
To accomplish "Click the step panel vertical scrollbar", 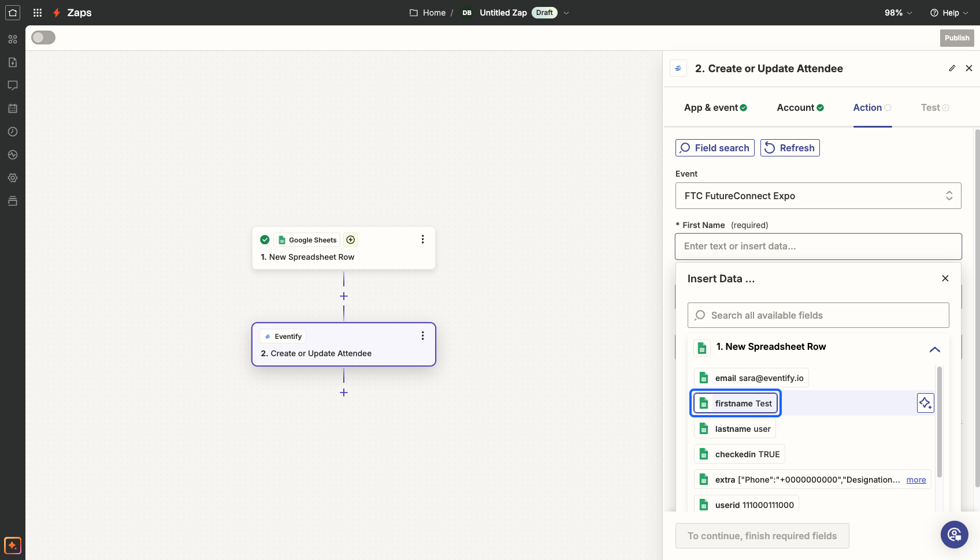I will (977, 308).
